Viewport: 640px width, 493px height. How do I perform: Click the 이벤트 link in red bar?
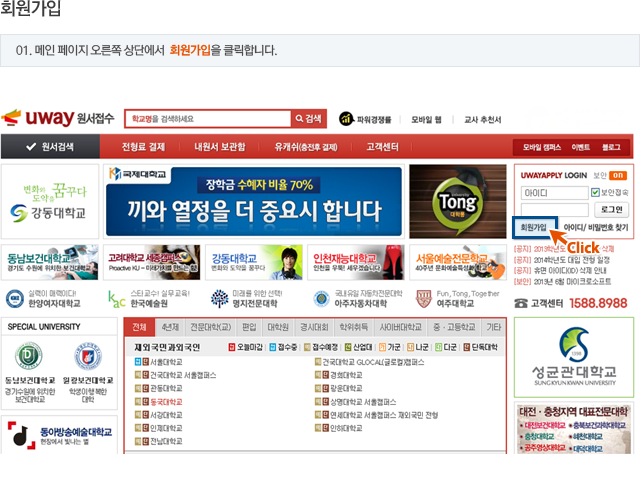point(580,147)
